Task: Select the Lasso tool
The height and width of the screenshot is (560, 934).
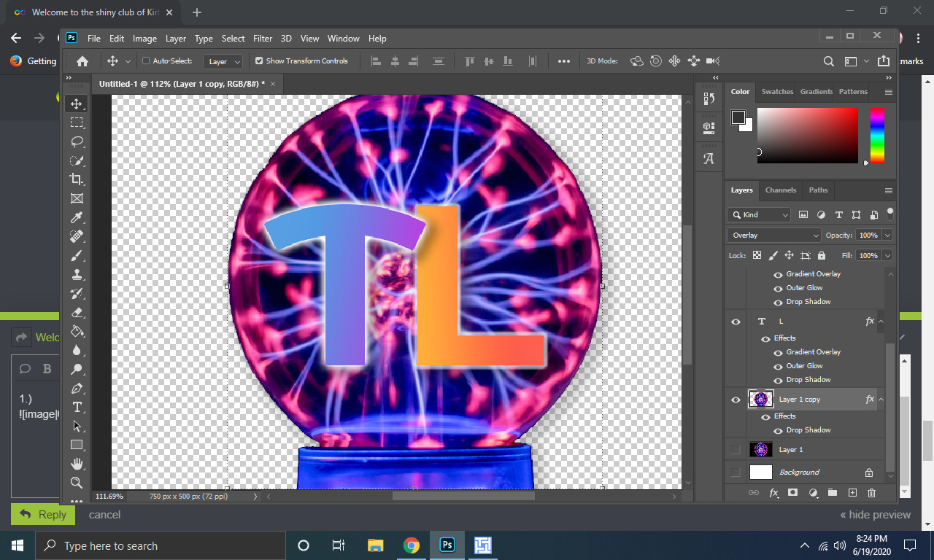Action: pos(77,141)
